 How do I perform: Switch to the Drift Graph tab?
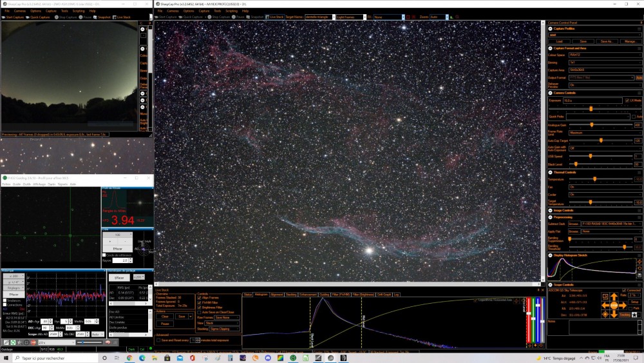[384, 295]
